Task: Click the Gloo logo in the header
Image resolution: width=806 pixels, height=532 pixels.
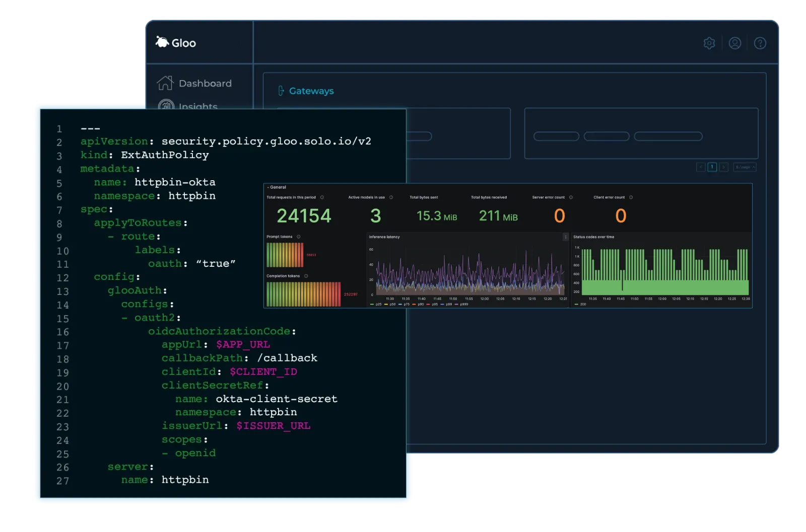Action: pos(176,42)
